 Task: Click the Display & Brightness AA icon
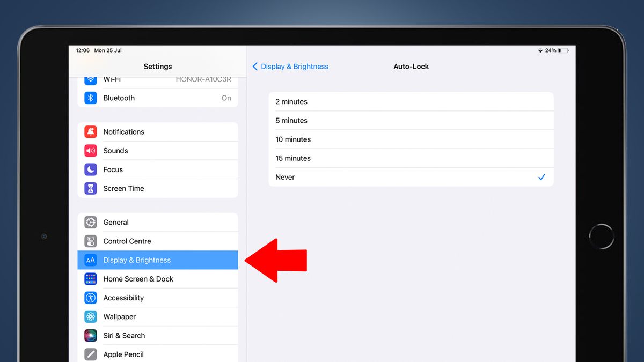[x=90, y=260]
